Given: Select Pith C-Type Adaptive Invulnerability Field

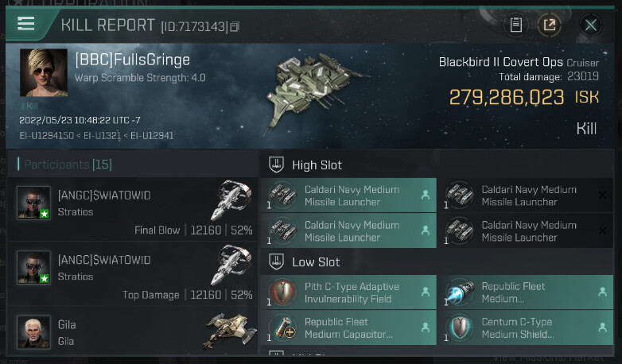Looking at the screenshot, I should (x=348, y=292).
